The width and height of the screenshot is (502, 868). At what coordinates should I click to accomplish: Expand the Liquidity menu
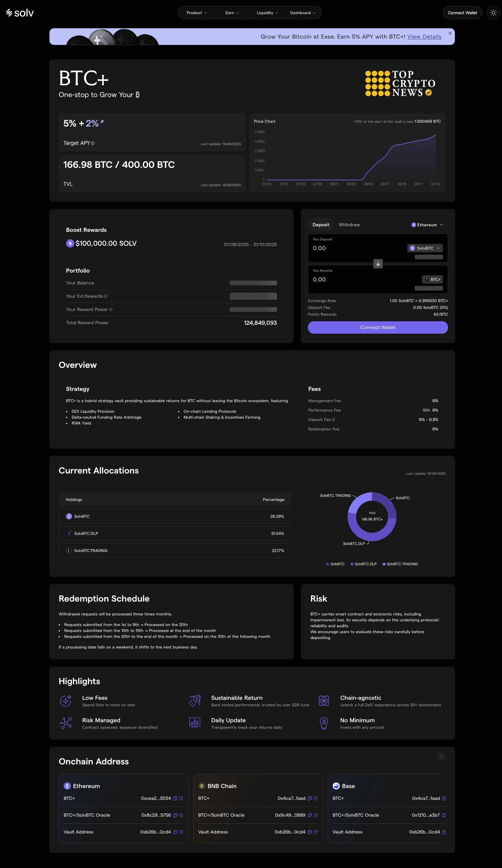(267, 13)
